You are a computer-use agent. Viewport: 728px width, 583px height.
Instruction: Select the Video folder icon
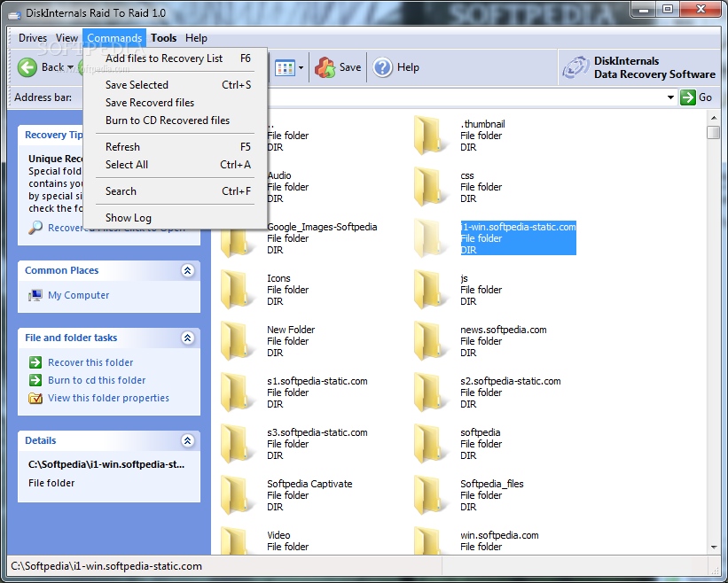click(x=237, y=540)
